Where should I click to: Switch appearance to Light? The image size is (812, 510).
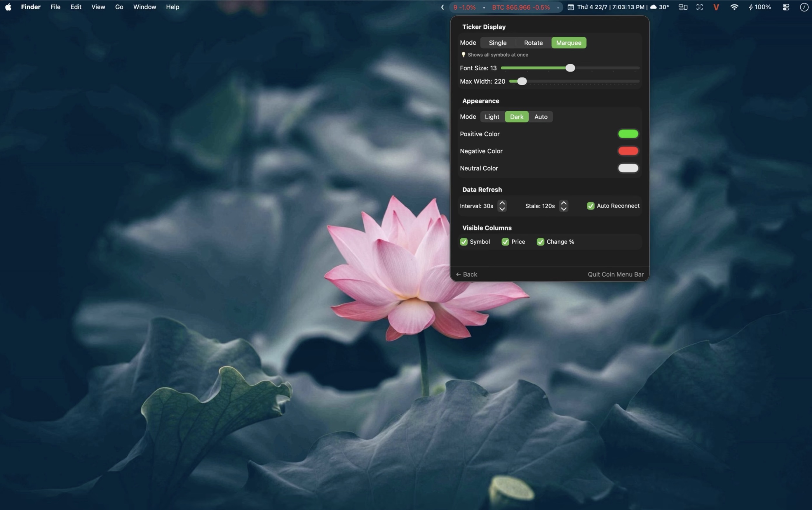[x=492, y=117]
